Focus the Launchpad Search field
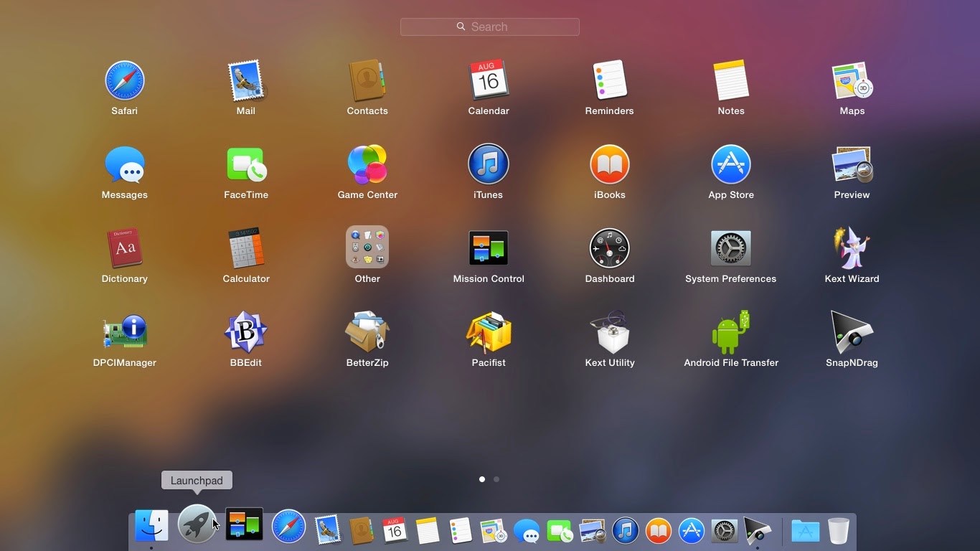The height and width of the screenshot is (551, 980). tap(490, 27)
